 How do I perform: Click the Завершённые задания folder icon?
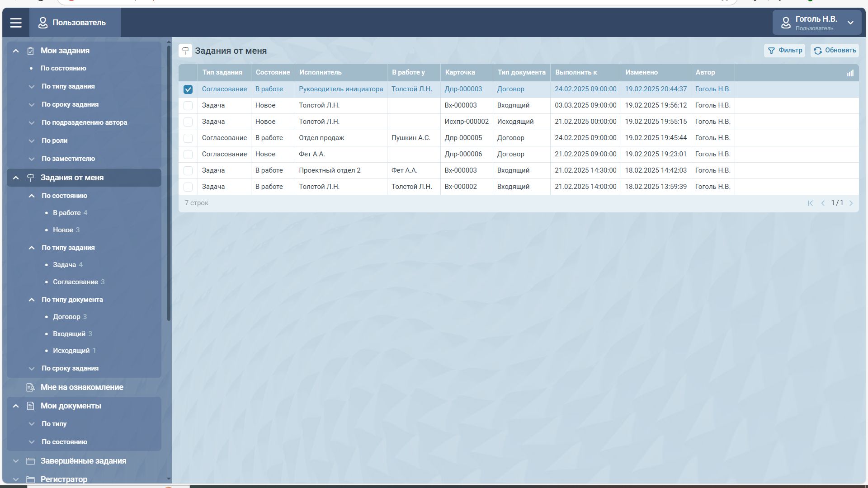pos(30,461)
